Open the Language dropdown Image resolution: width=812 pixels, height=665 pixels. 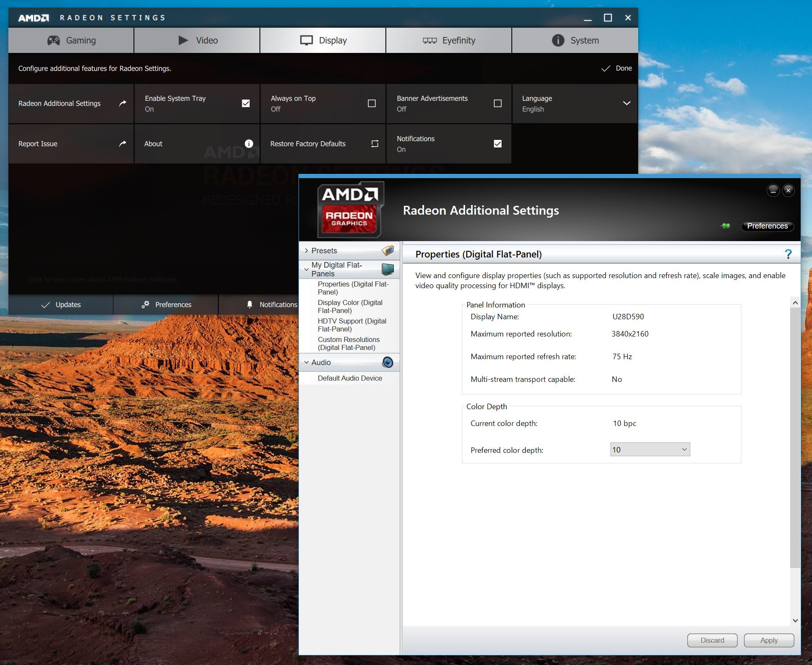coord(575,103)
